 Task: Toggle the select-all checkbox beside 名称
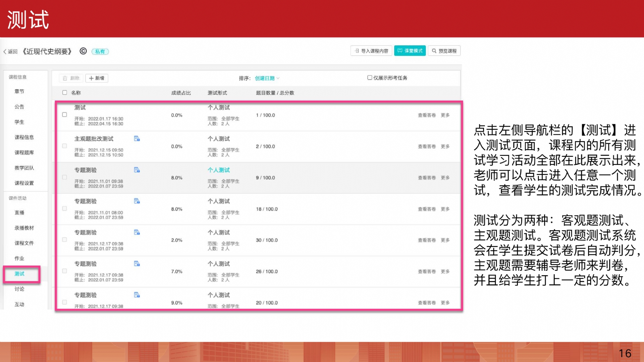pos(65,93)
